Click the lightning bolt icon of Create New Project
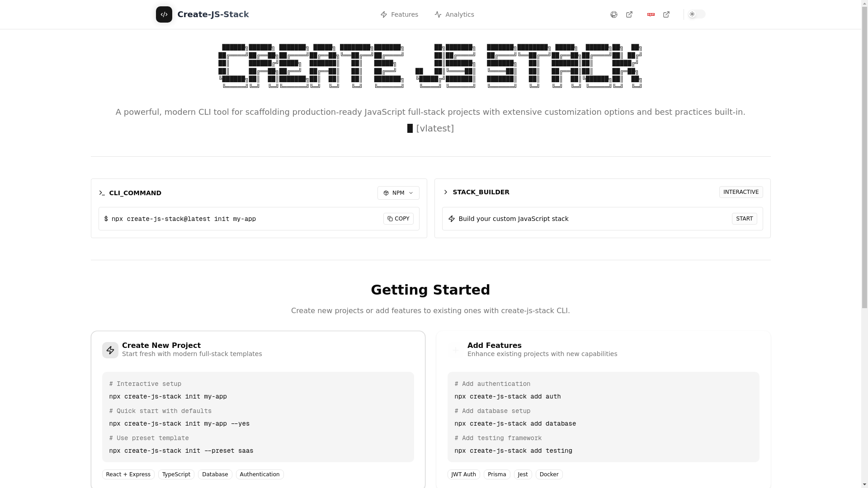The width and height of the screenshot is (868, 488). coord(110,350)
